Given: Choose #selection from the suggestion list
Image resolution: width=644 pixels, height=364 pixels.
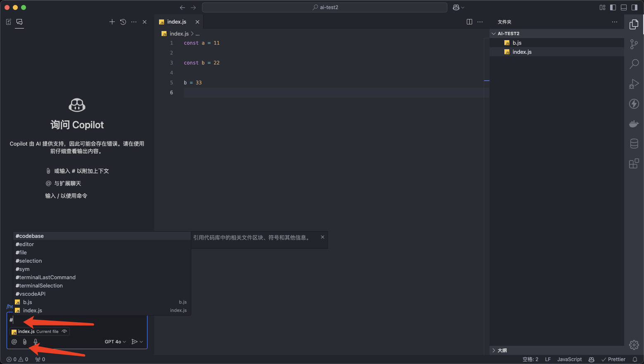Looking at the screenshot, I should [102, 261].
